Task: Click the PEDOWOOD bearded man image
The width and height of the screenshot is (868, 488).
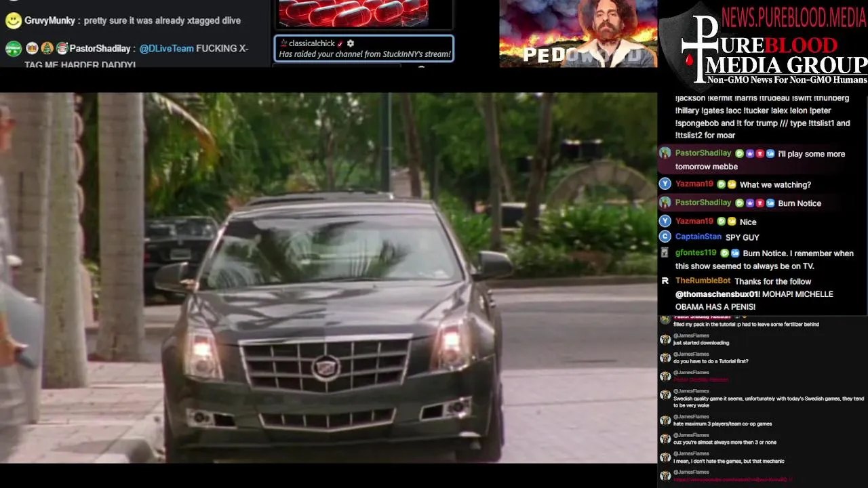Action: [578, 33]
